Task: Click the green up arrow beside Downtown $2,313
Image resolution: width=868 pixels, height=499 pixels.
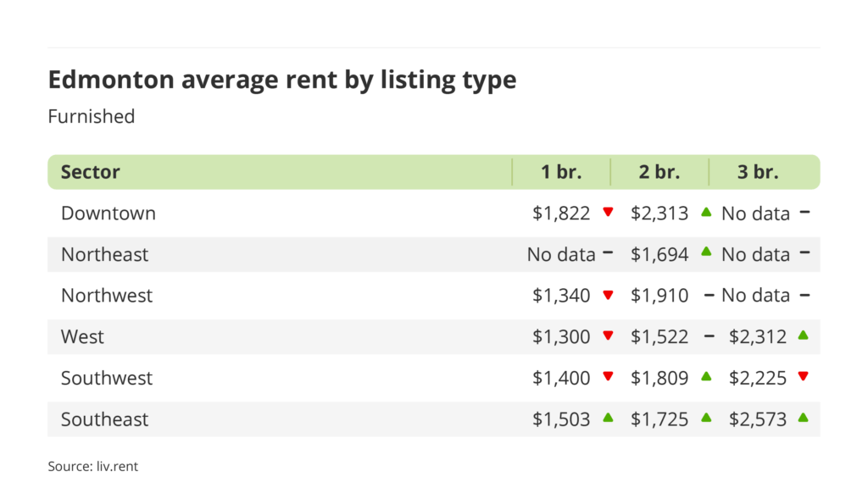Action: (706, 213)
